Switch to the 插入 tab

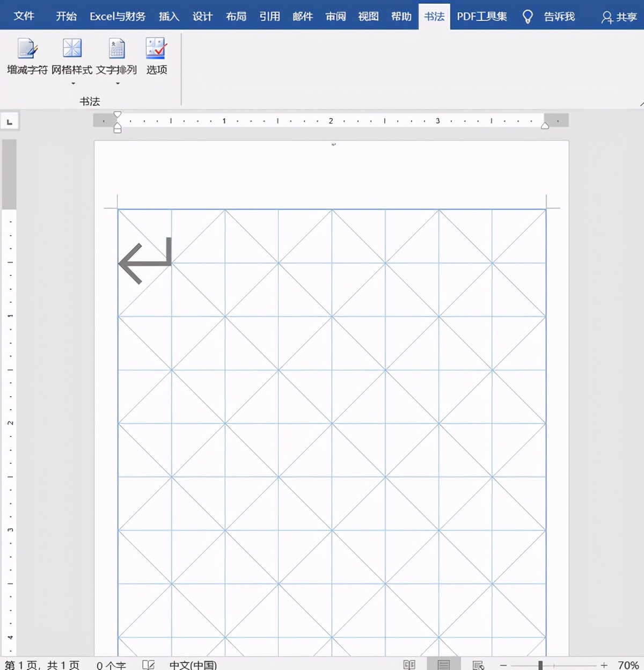[169, 16]
